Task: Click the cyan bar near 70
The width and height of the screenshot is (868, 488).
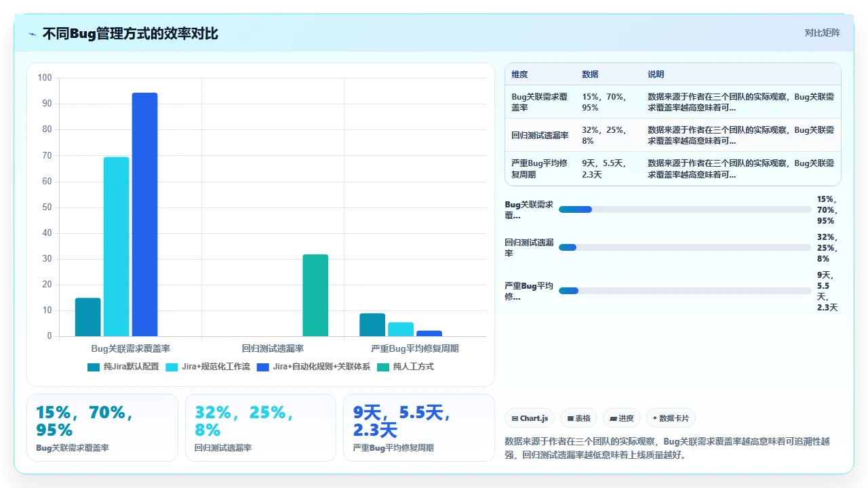Action: tap(116, 247)
